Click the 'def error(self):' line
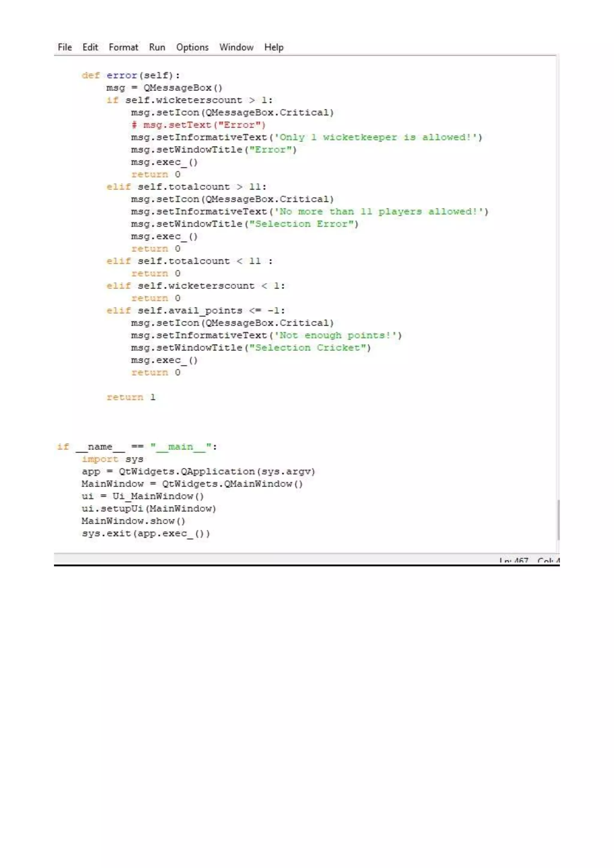 point(131,75)
